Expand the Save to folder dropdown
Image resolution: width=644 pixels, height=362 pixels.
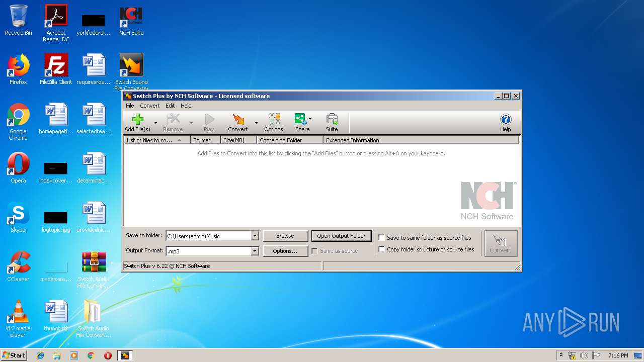(255, 236)
